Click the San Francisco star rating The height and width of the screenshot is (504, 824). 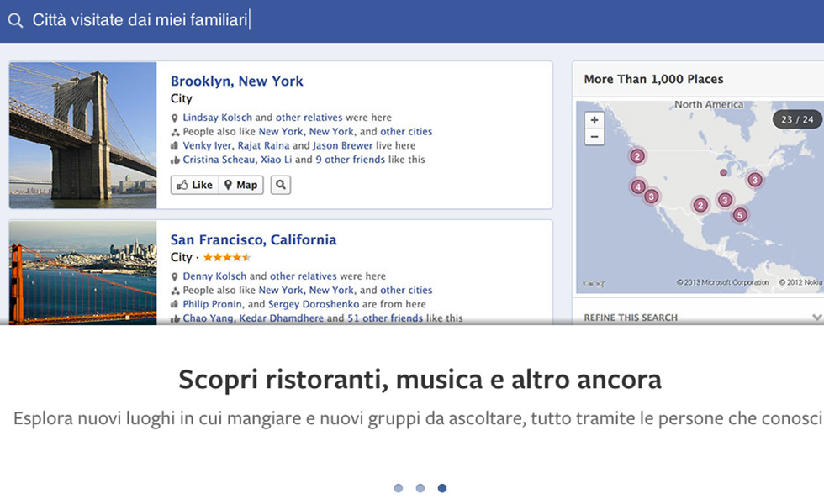pyautogui.click(x=227, y=257)
